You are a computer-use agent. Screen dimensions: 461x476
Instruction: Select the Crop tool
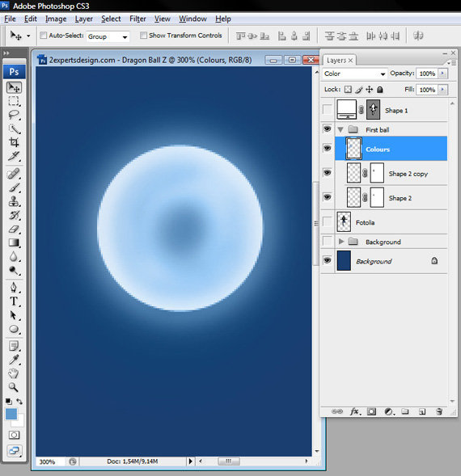(x=14, y=142)
